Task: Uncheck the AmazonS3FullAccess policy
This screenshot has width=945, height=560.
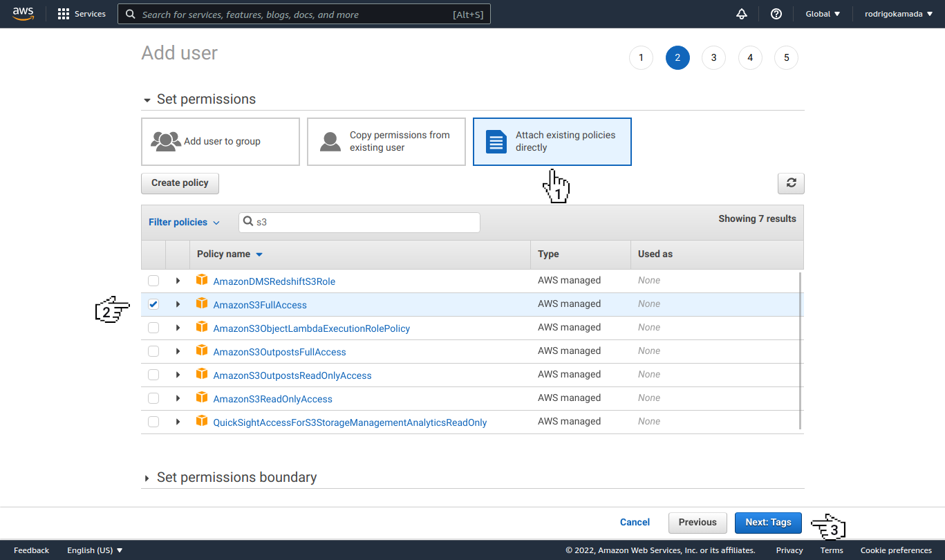Action: [x=153, y=304]
